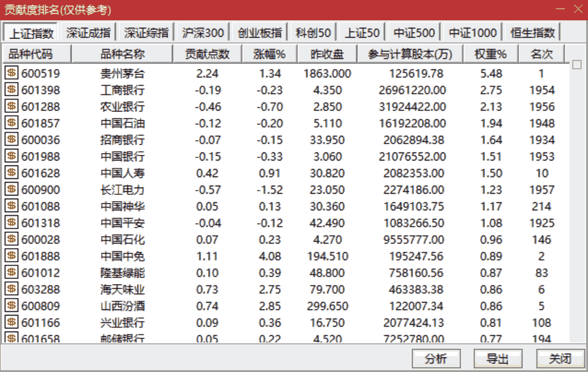Close the window with the title bar X
The width and height of the screenshot is (588, 372).
point(578,9)
